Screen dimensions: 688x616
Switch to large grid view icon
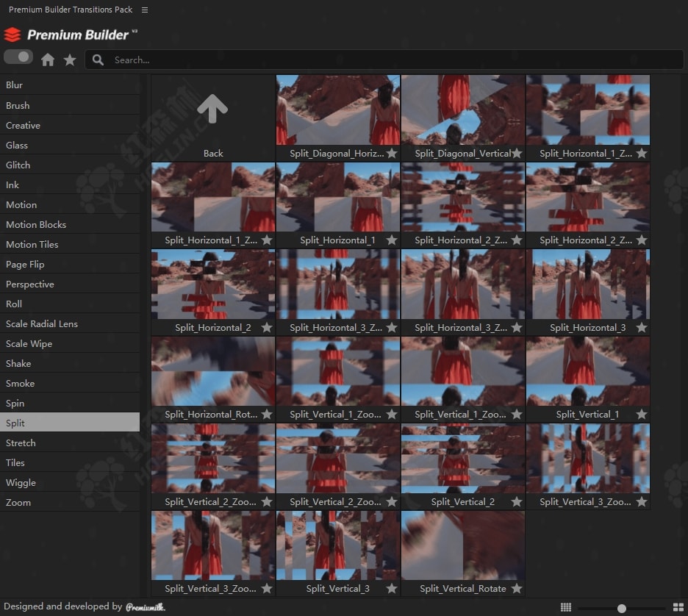tap(678, 607)
